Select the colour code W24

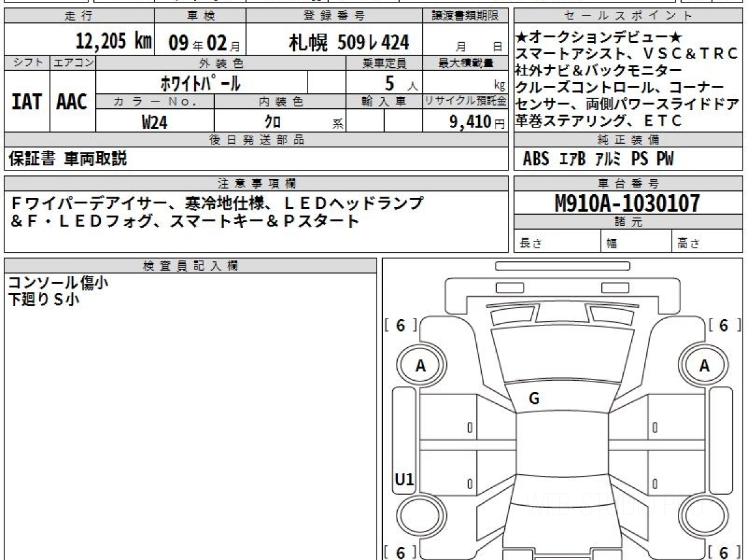154,122
